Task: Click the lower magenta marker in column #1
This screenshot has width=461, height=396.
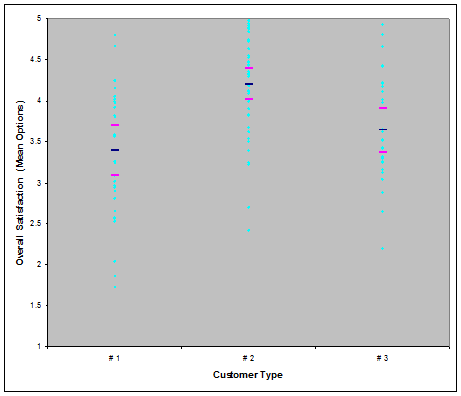Action: tap(115, 175)
